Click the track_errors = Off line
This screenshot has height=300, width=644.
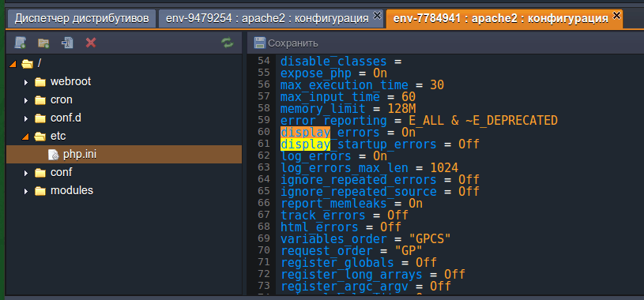tap(345, 216)
